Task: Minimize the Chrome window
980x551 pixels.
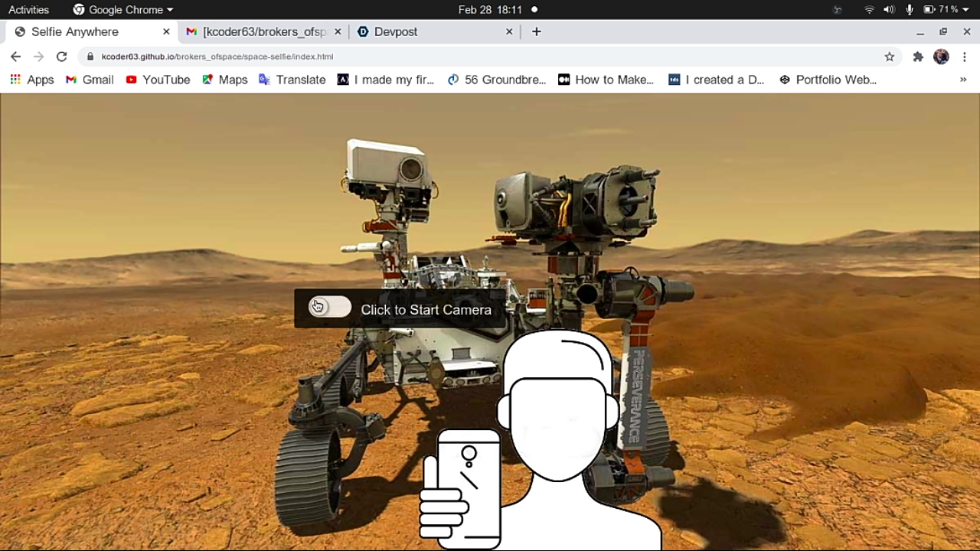Action: (x=920, y=32)
